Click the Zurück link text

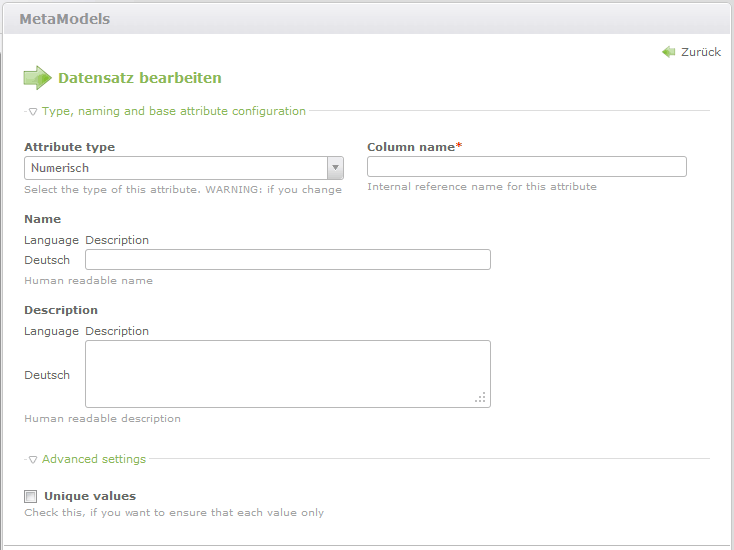pyautogui.click(x=700, y=52)
